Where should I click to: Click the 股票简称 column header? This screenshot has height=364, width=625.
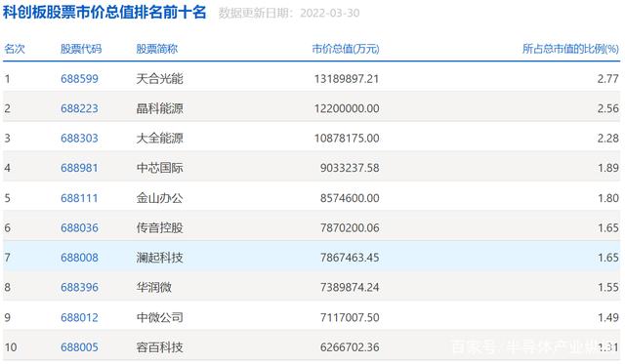pyautogui.click(x=157, y=49)
